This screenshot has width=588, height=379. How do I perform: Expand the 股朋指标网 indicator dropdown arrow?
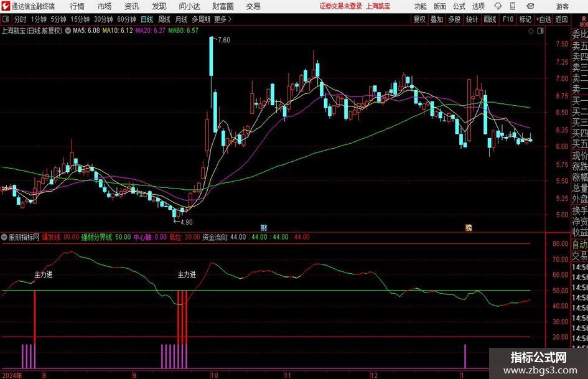tap(4, 237)
